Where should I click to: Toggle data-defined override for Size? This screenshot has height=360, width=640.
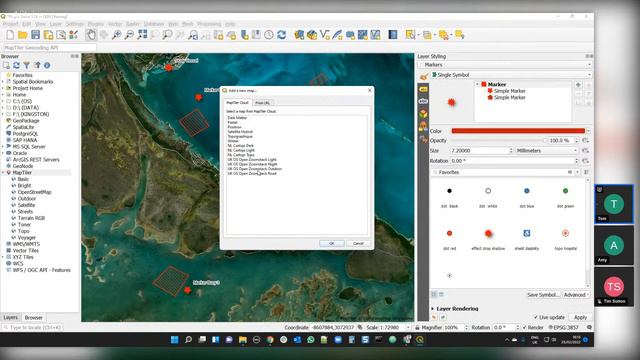[x=585, y=151]
